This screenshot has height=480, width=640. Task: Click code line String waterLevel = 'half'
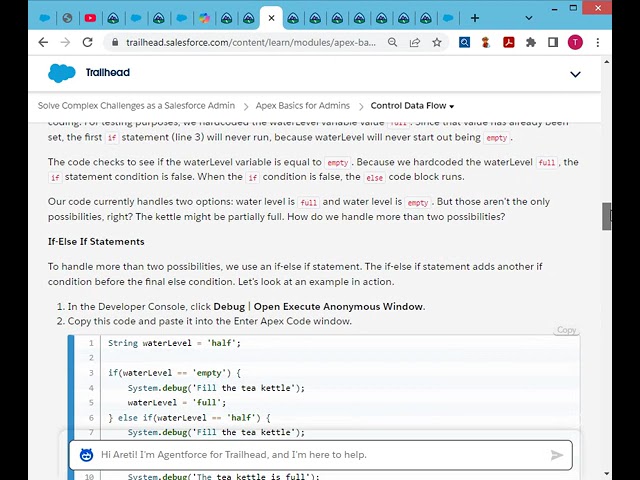tap(174, 343)
